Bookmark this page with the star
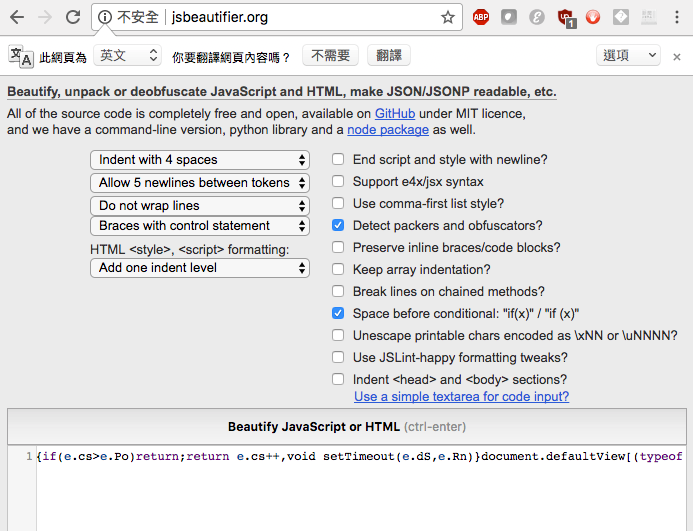The height and width of the screenshot is (531, 693). point(448,17)
